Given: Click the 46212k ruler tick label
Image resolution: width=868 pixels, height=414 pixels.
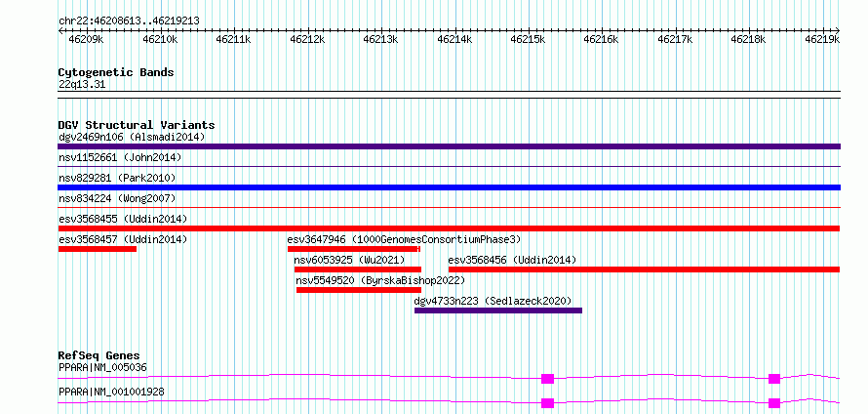Looking at the screenshot, I should [307, 39].
